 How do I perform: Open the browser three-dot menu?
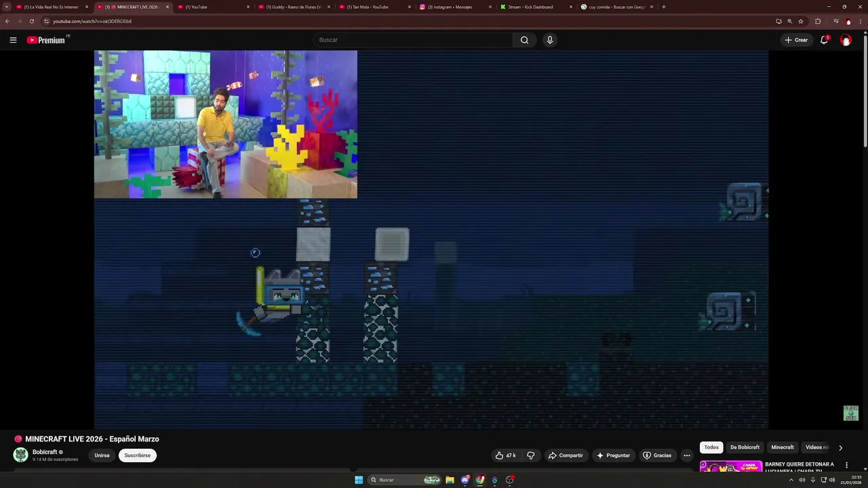(861, 21)
